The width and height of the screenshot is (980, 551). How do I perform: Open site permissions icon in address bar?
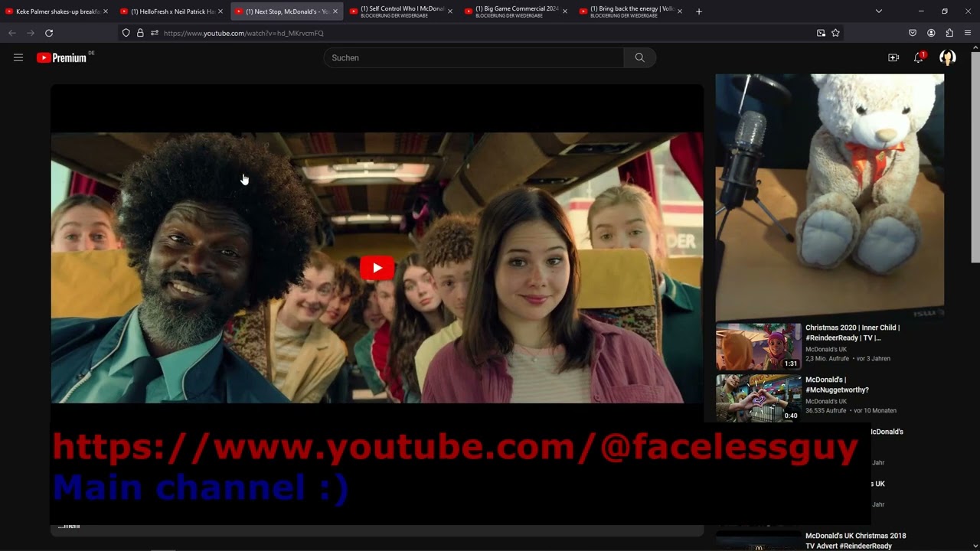(155, 33)
